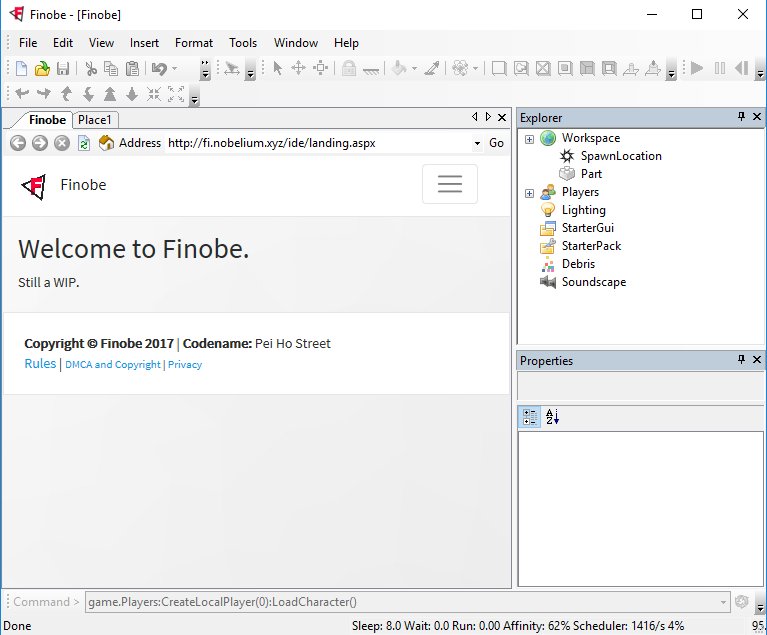Open the Rules link
767x635 pixels.
(x=40, y=363)
